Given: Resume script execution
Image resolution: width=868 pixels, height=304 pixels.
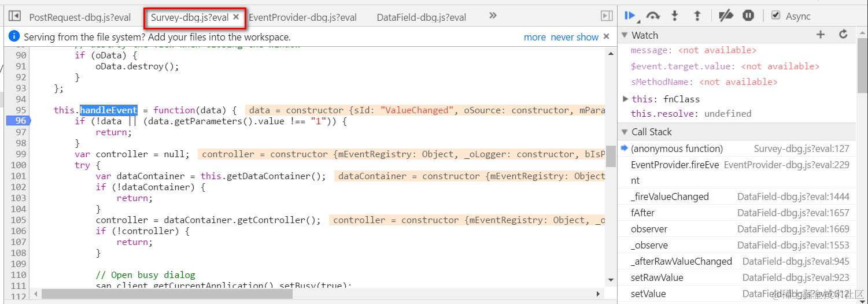Looking at the screenshot, I should pyautogui.click(x=630, y=16).
